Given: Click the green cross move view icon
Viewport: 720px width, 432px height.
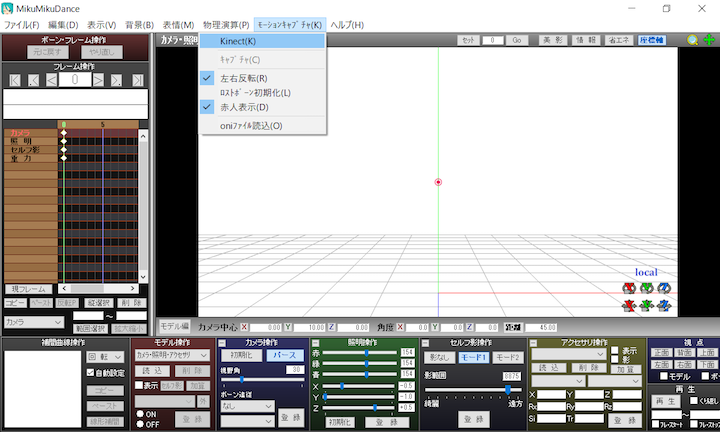Looking at the screenshot, I should pos(709,40).
